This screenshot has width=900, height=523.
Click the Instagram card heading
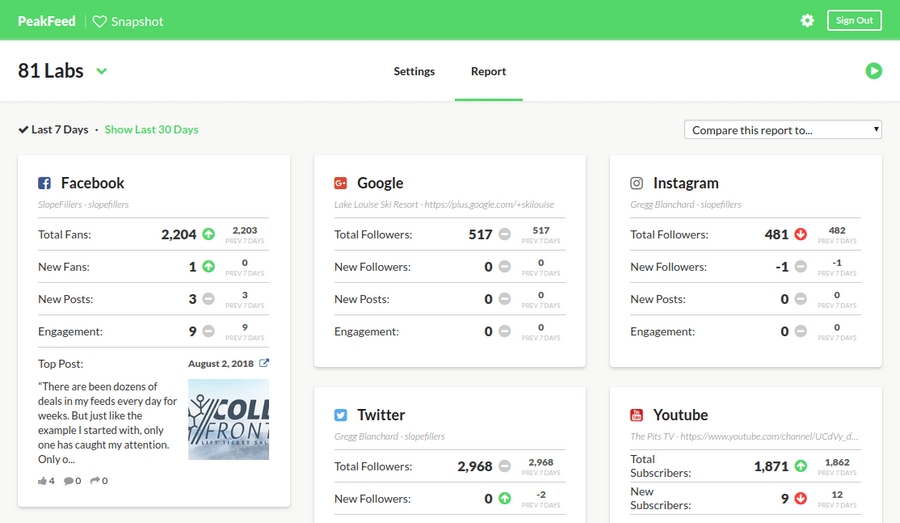coord(686,183)
